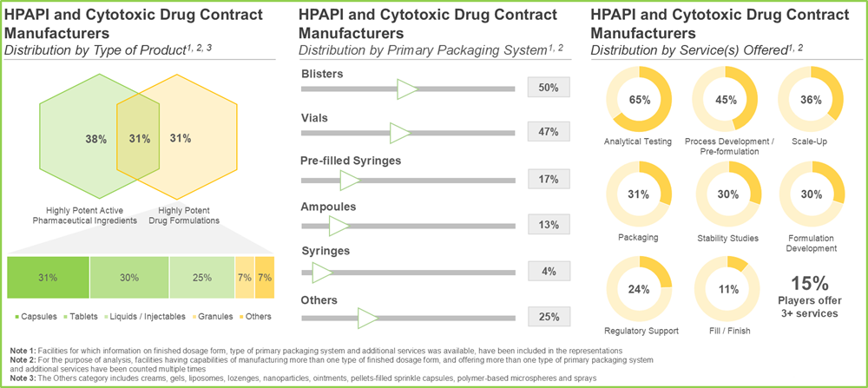Click the 50% value box for Blisters
Screen dimensions: 868x388
click(x=549, y=88)
